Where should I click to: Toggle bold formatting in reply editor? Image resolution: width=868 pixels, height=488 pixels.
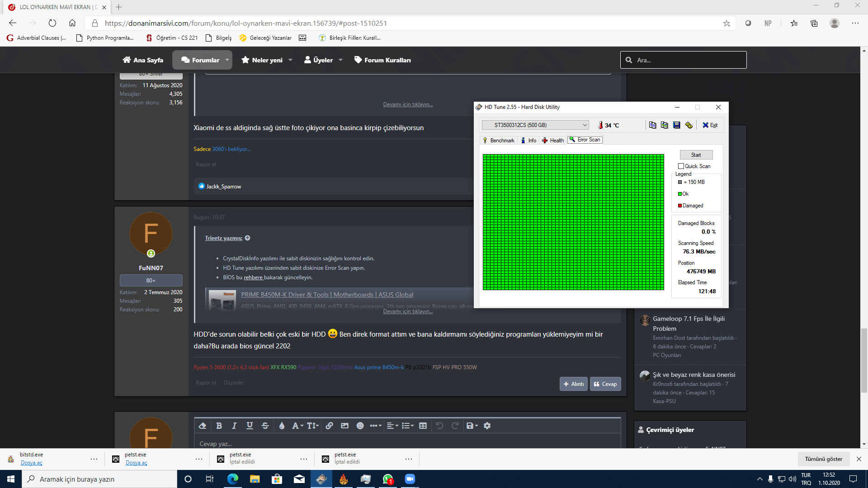tap(219, 426)
